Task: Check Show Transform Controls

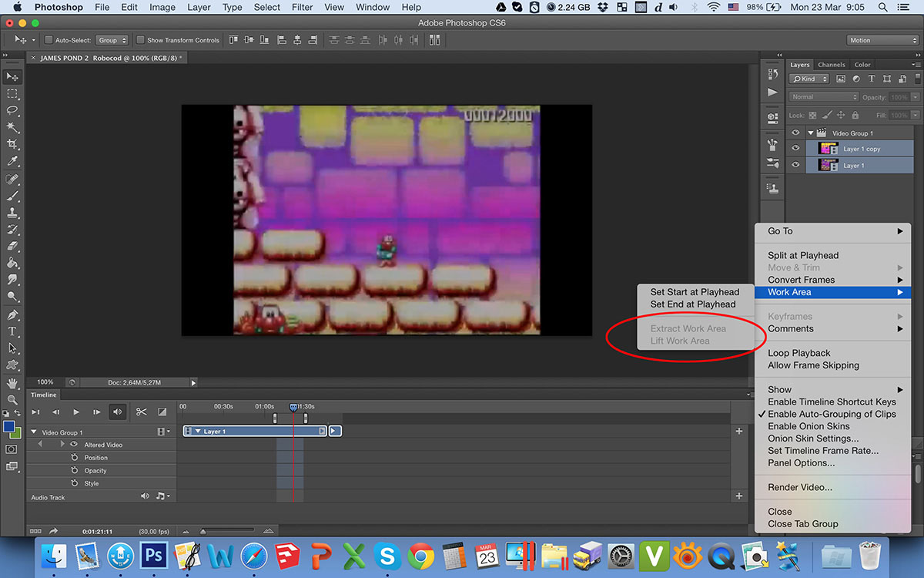Action: click(140, 40)
